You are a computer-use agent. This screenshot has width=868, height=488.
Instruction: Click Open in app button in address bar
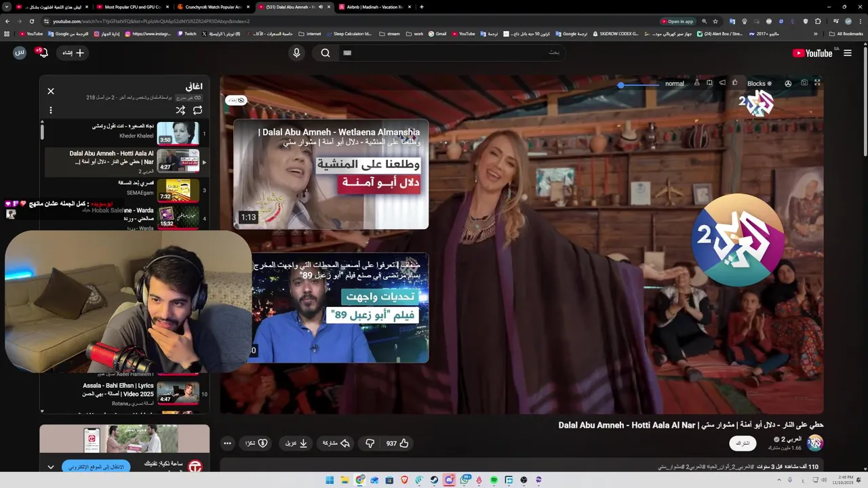click(x=677, y=21)
